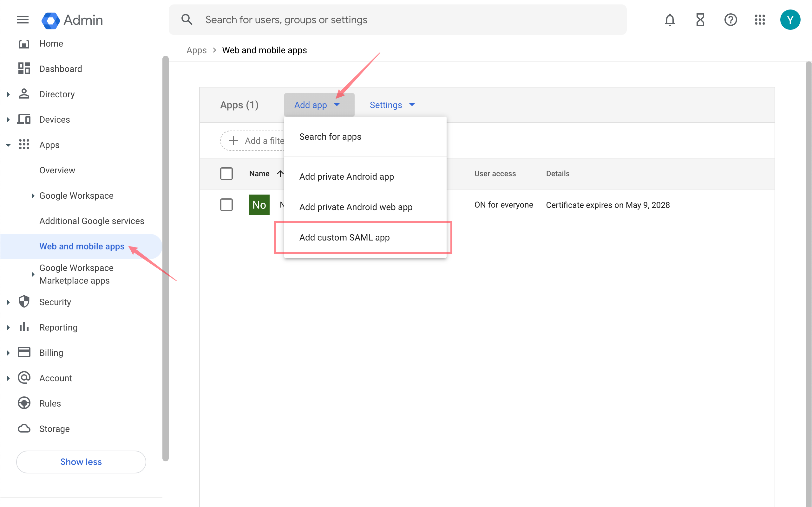The height and width of the screenshot is (507, 812).
Task: Click the Rules icon in sidebar
Action: pyautogui.click(x=24, y=403)
